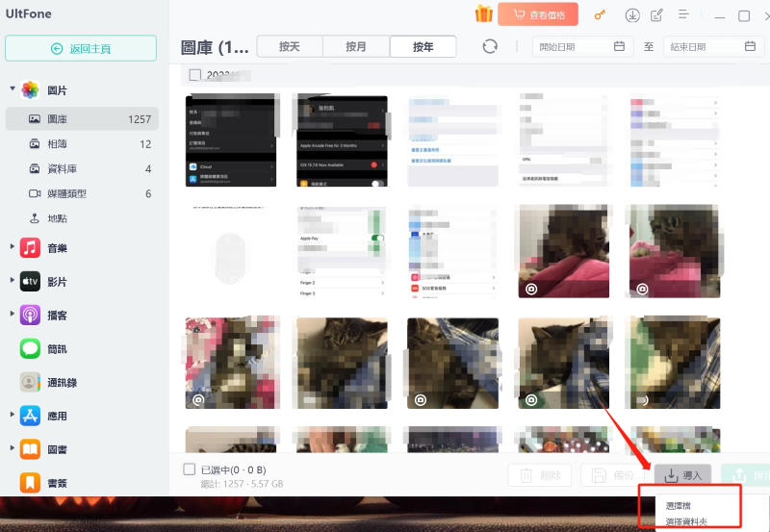
Task: Open 簡訊 Messages icon
Action: [30, 349]
